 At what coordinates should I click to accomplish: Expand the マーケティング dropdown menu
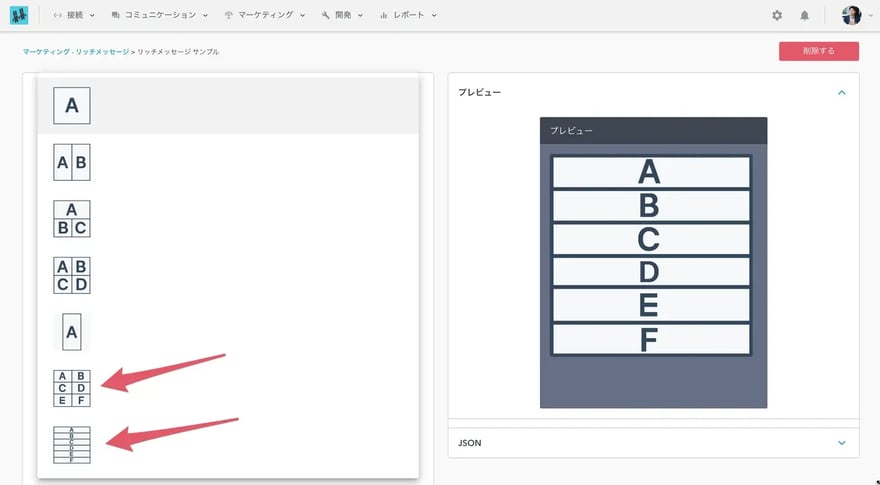pos(266,16)
